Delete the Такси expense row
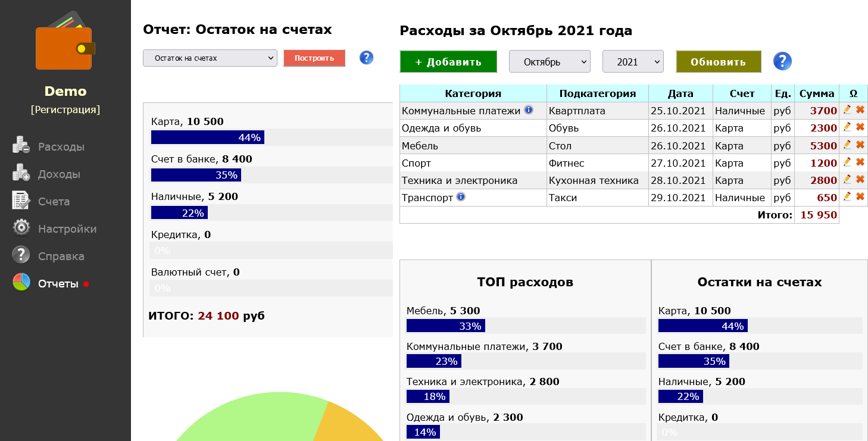The image size is (868, 441). (860, 196)
